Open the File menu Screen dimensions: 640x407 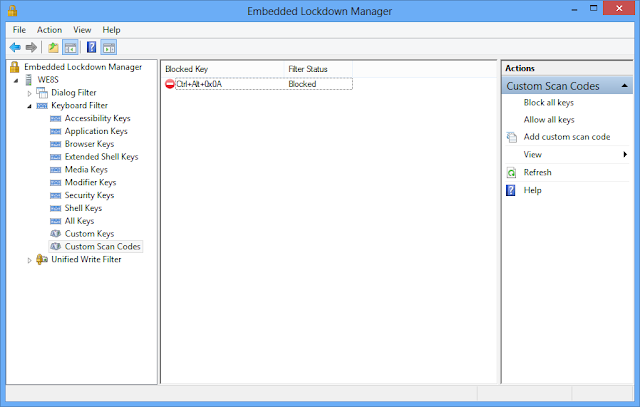[x=19, y=30]
